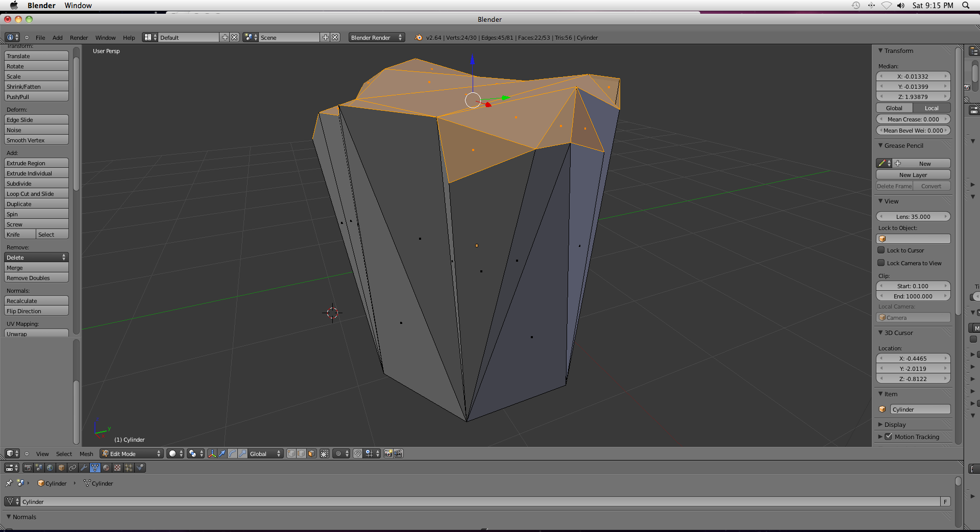The width and height of the screenshot is (980, 532).
Task: Select edge select mode icon
Action: [301, 453]
